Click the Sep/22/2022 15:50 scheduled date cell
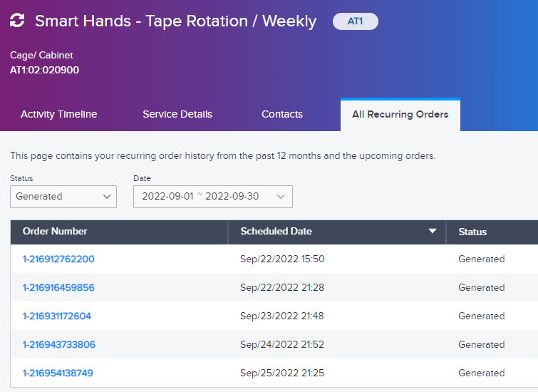This screenshot has width=538, height=392. [x=282, y=259]
